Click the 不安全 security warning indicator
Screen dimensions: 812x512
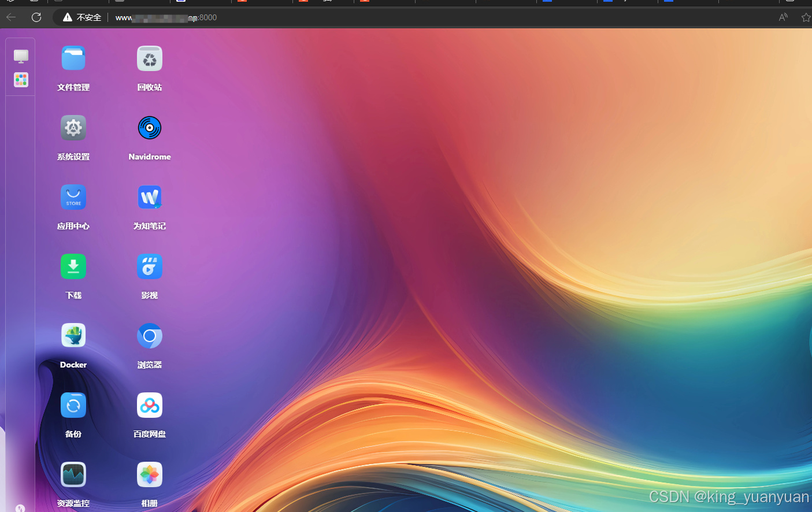(x=82, y=17)
